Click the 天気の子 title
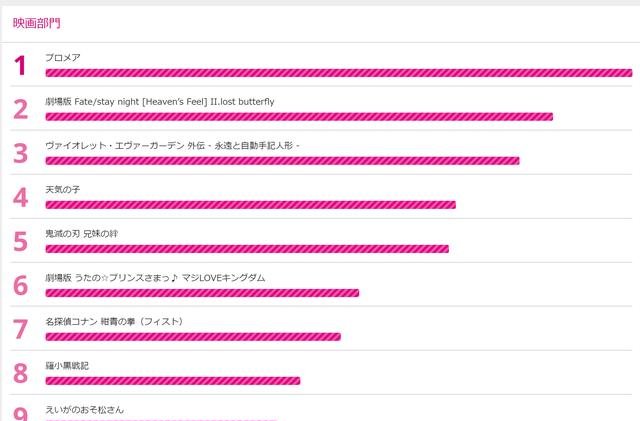 click(63, 190)
